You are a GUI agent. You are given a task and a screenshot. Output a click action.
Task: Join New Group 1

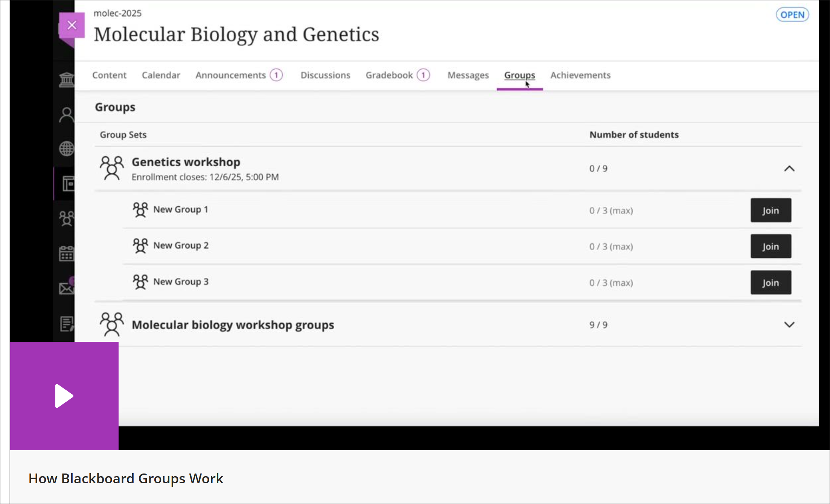[x=771, y=210]
